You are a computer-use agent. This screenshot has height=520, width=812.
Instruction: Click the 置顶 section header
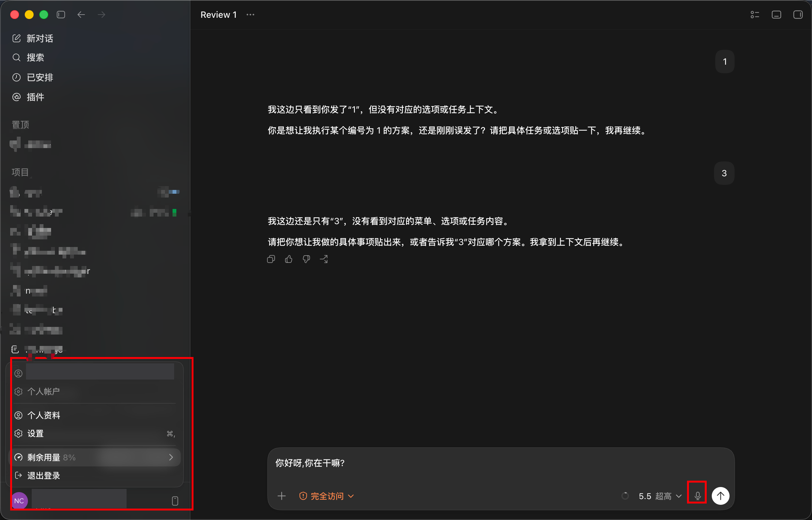pos(21,125)
